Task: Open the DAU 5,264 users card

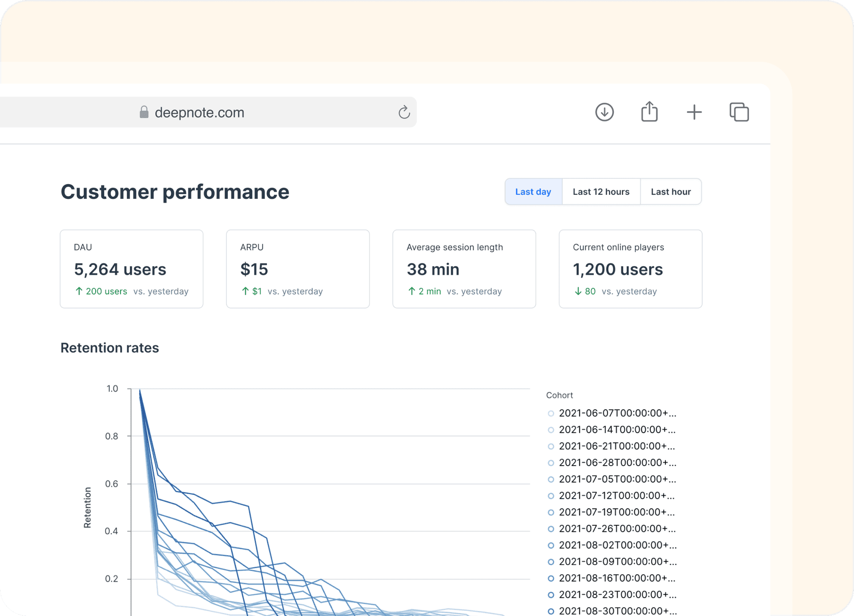Action: pos(132,269)
